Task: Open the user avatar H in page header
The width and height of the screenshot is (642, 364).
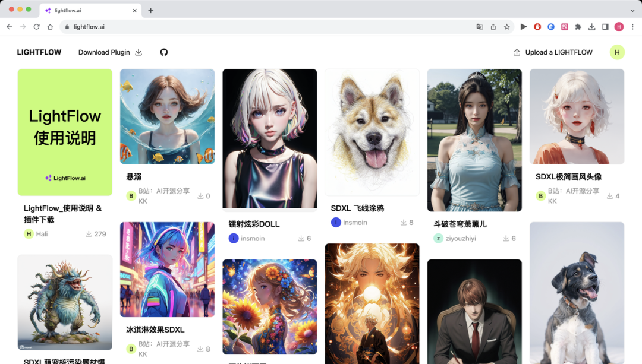Action: [617, 52]
